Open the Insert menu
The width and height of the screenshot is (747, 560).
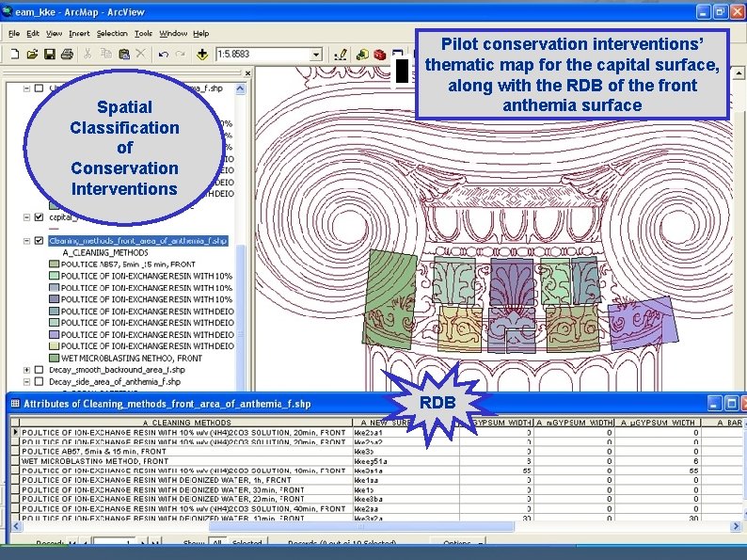pyautogui.click(x=79, y=33)
